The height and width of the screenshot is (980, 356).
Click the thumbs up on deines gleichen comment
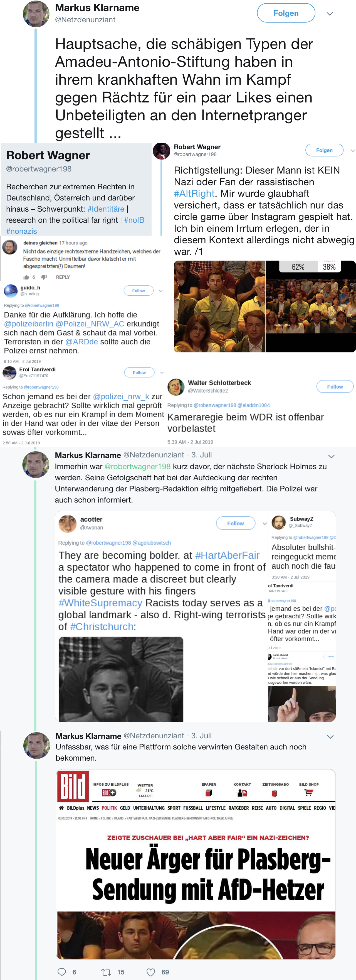tap(26, 277)
